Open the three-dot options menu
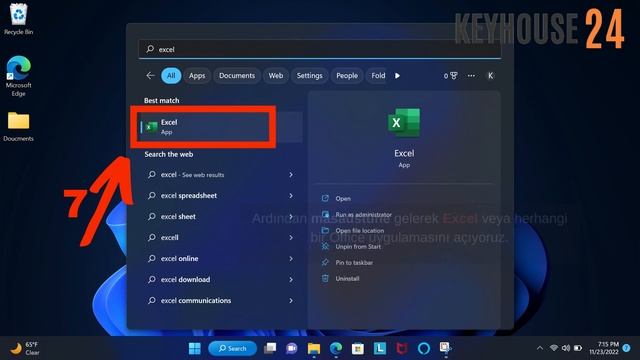This screenshot has height=360, width=640. click(471, 76)
